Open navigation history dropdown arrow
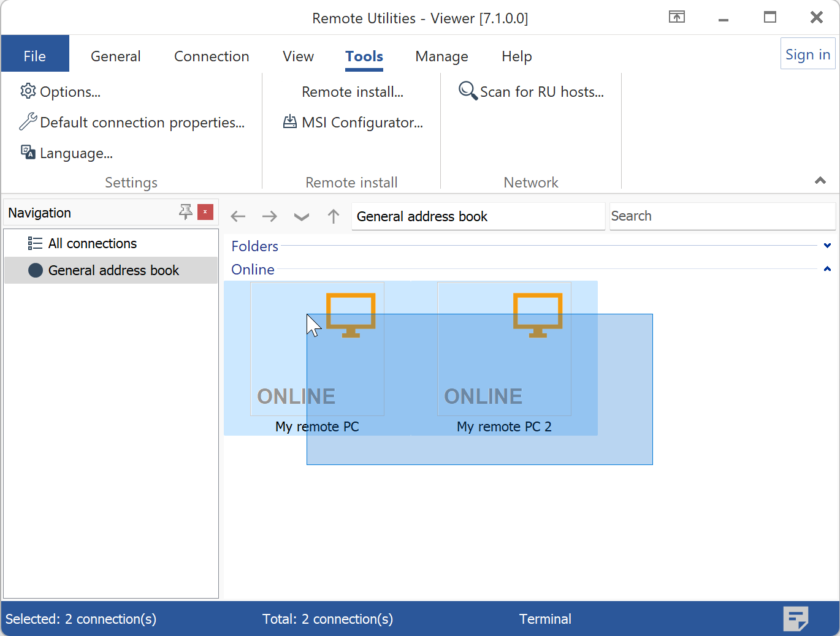840x636 pixels. coord(301,216)
